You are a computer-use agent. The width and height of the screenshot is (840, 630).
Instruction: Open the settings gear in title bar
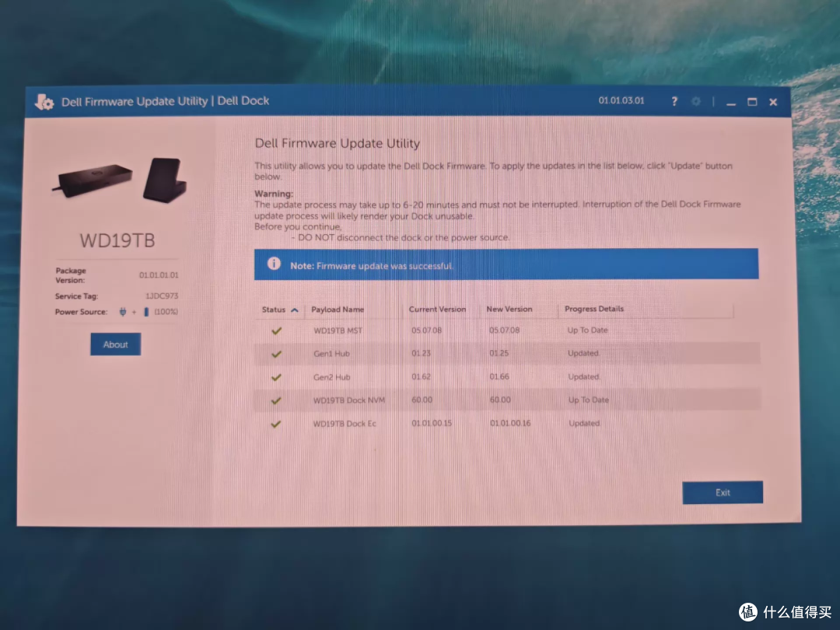(696, 101)
